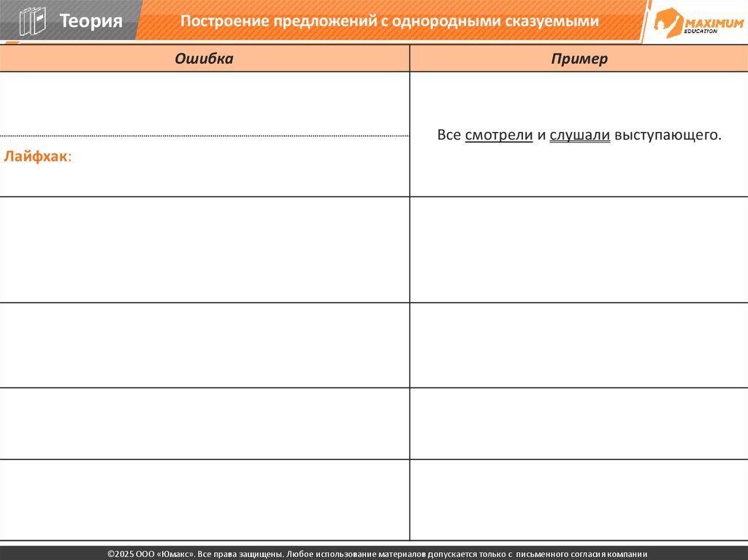The width and height of the screenshot is (748, 560).
Task: Click the copyright line ©2025 ООО «Юмакс»
Action: (x=377, y=554)
